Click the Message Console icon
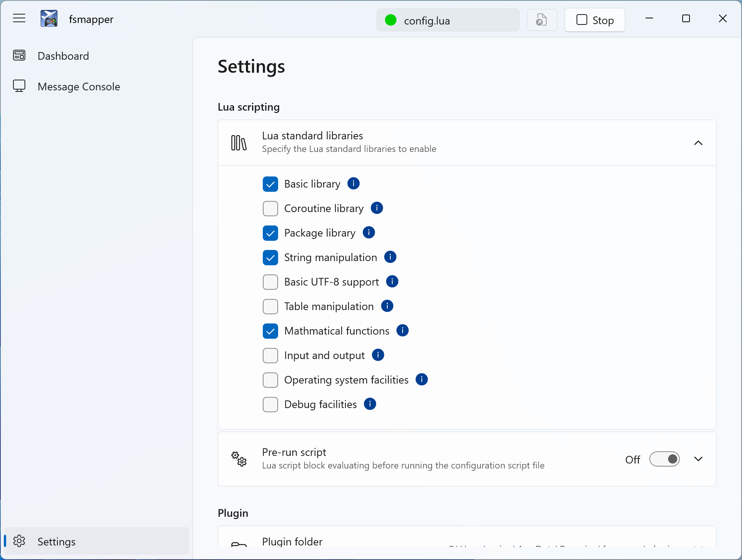Image resolution: width=742 pixels, height=560 pixels. [x=20, y=86]
